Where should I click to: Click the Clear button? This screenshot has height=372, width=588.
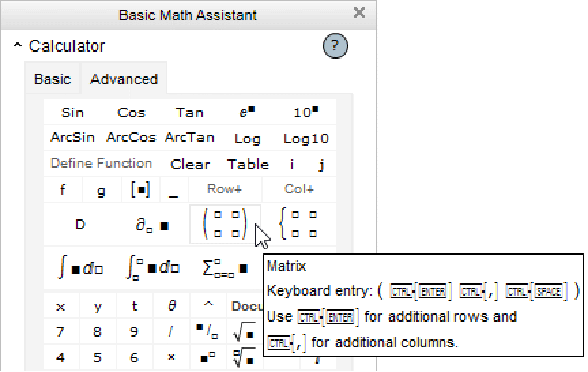point(190,164)
